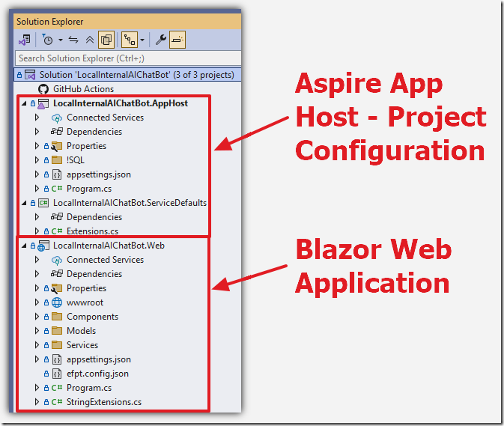This screenshot has height=426, width=504.
Task: Open Properties using the wrench icon
Action: (x=161, y=40)
